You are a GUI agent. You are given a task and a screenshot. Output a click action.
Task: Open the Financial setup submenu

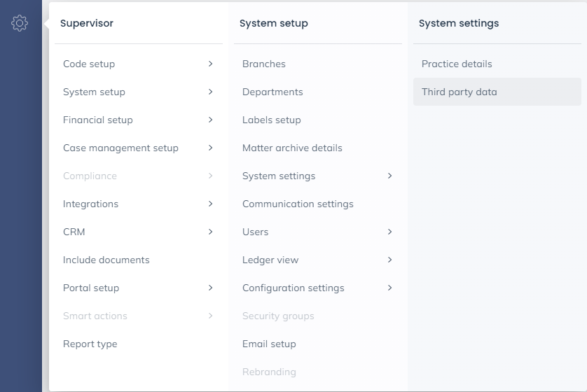click(x=138, y=120)
